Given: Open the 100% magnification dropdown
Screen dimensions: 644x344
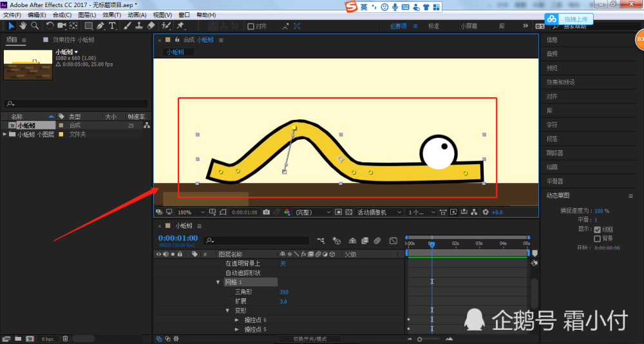Looking at the screenshot, I should [x=191, y=212].
